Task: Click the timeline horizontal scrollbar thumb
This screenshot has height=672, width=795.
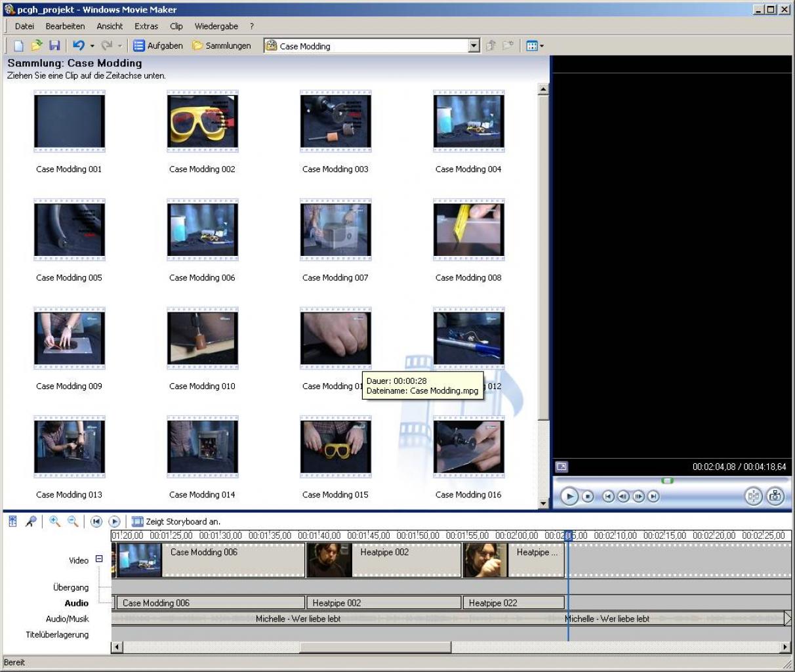Action: [x=375, y=647]
